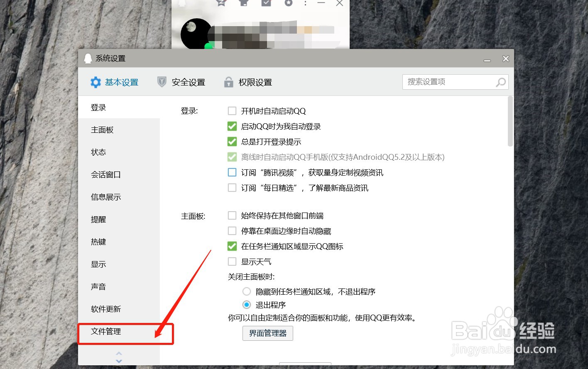Click the lock icon beside 权限设置
The width and height of the screenshot is (588, 369).
coord(228,82)
